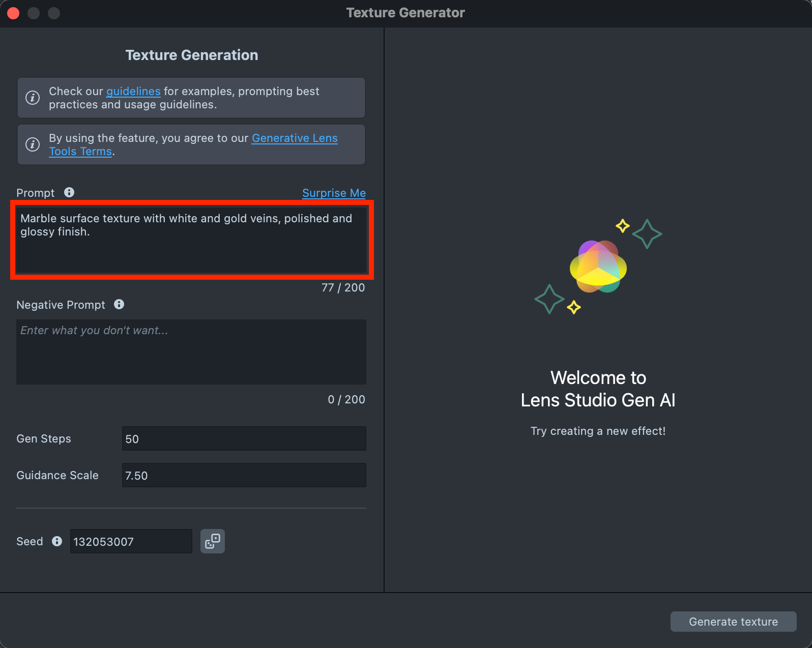Open the guidelines link
The image size is (812, 648).
point(133,91)
